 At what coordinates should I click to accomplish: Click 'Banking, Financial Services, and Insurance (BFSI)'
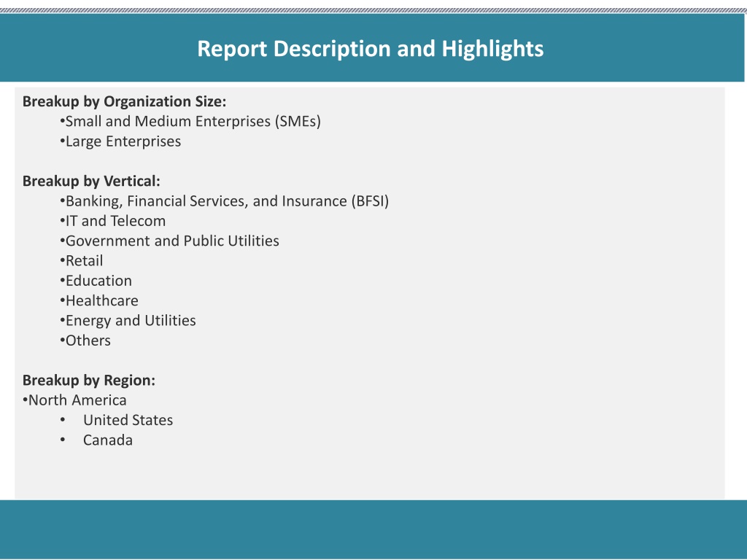(x=225, y=201)
